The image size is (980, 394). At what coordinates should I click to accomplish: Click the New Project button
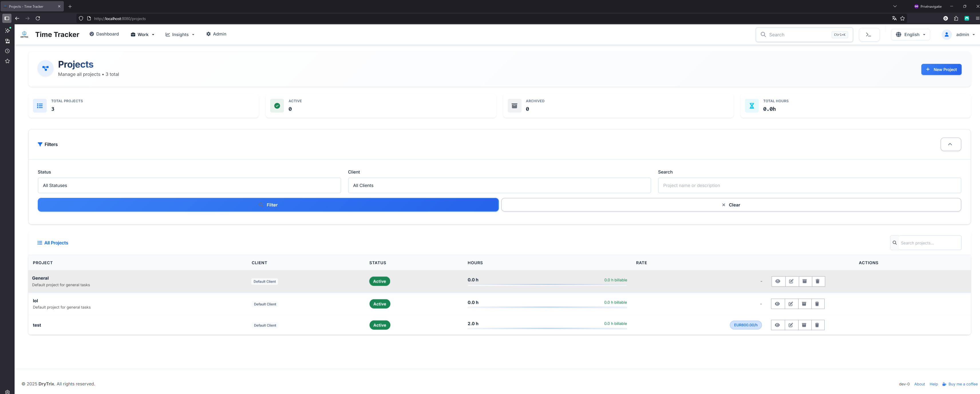pos(941,69)
